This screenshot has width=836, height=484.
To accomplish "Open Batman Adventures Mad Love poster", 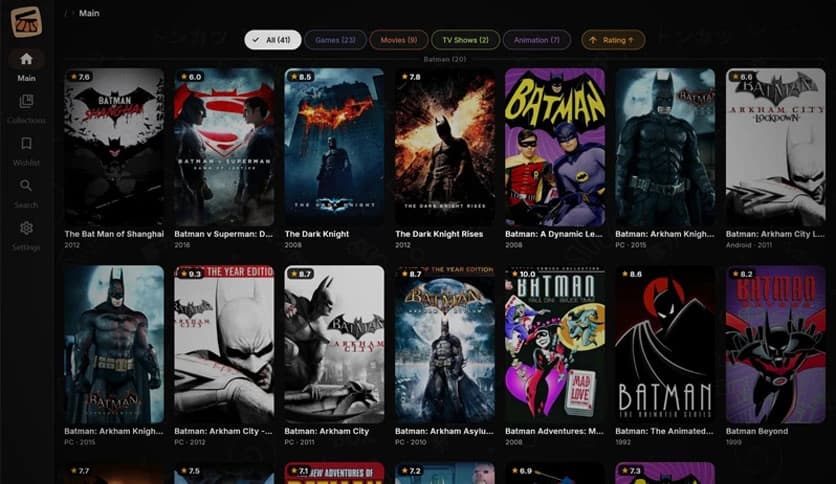I will (x=555, y=344).
